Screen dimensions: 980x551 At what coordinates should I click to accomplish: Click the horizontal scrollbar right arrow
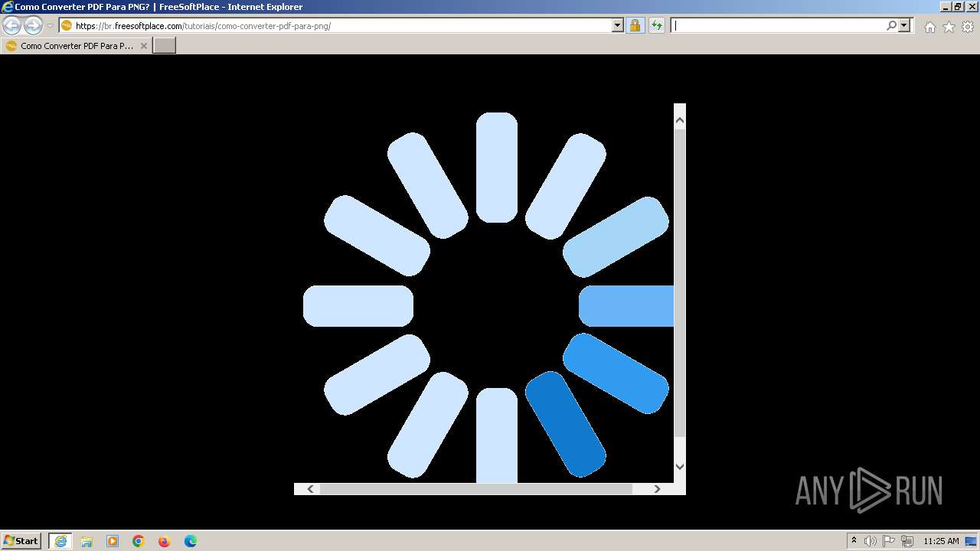click(657, 489)
